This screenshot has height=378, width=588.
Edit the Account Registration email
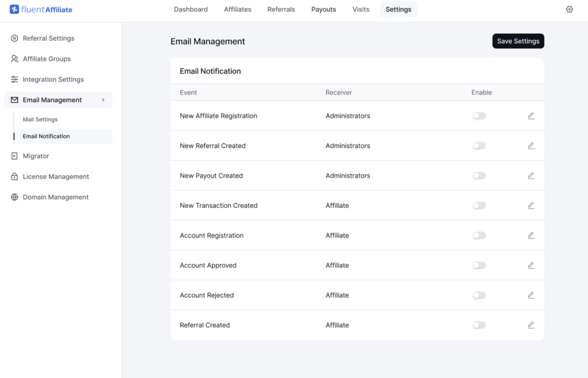pyautogui.click(x=531, y=236)
